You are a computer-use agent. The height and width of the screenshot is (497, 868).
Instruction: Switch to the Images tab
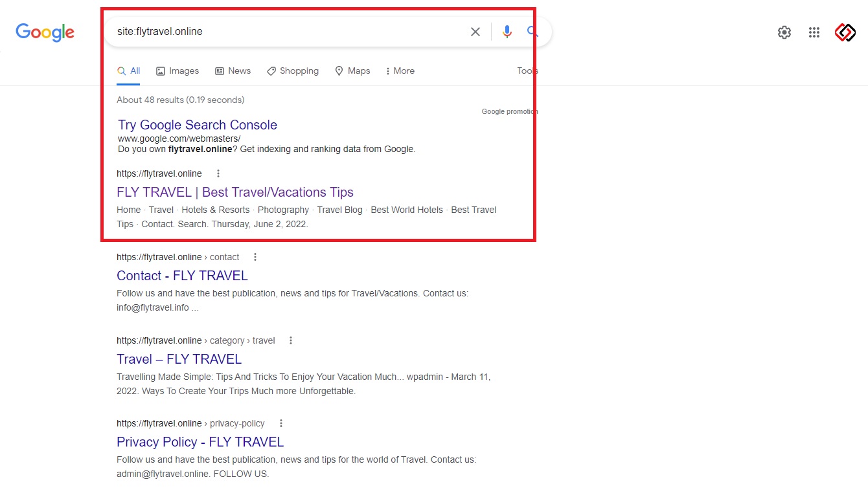[x=177, y=71]
